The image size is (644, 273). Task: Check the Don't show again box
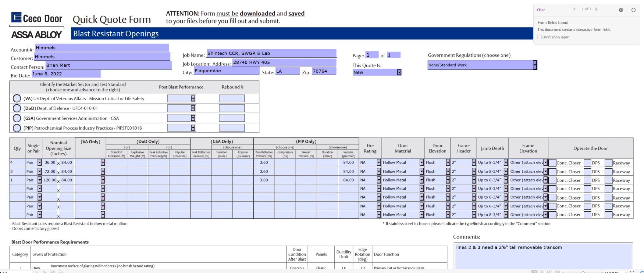[539, 37]
